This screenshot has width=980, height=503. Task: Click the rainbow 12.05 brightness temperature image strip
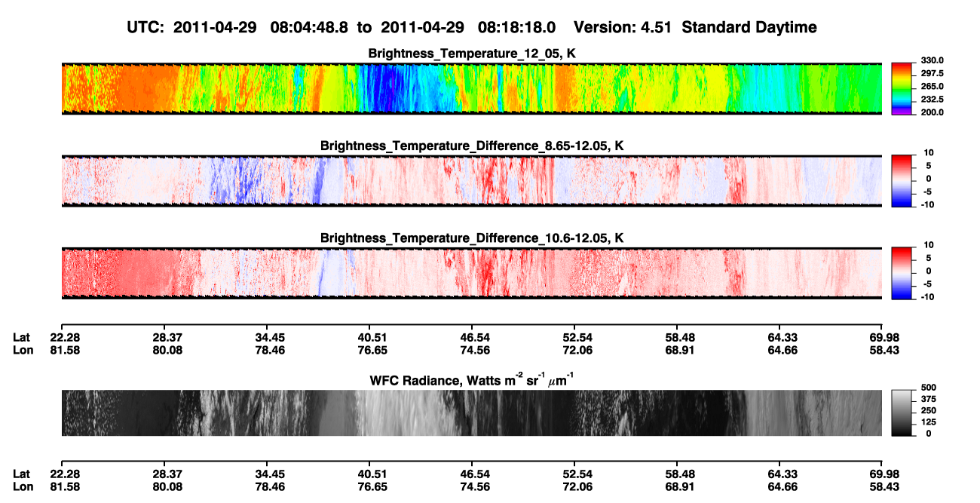click(471, 89)
